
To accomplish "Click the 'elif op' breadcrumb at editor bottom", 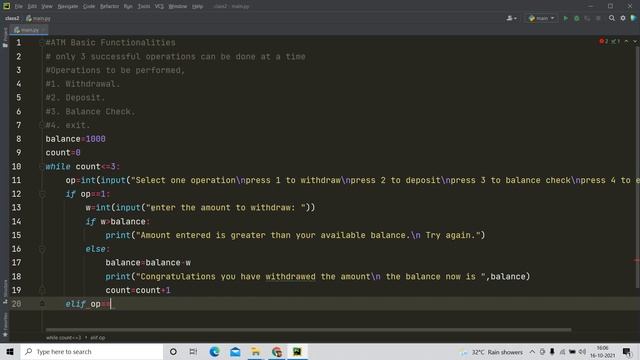I will coord(98,338).
